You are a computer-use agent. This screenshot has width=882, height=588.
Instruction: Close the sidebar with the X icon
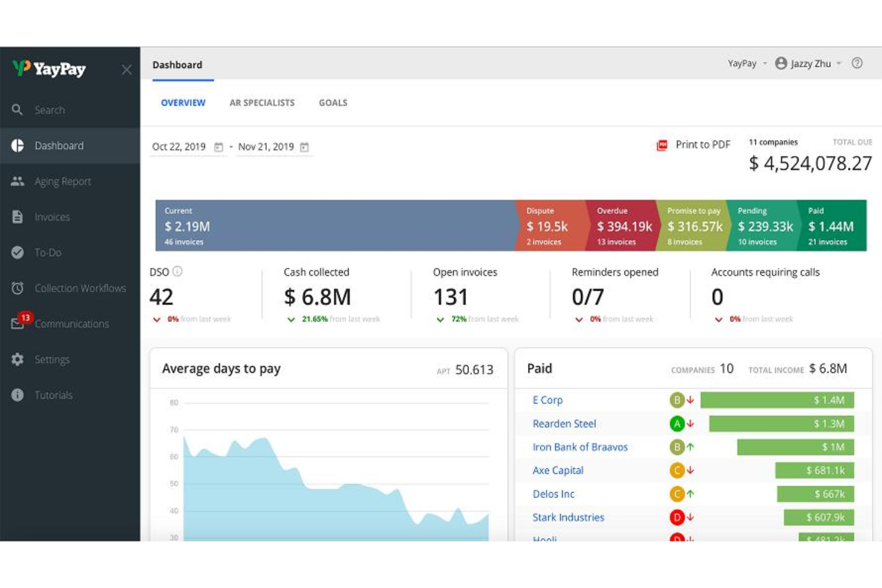point(126,70)
